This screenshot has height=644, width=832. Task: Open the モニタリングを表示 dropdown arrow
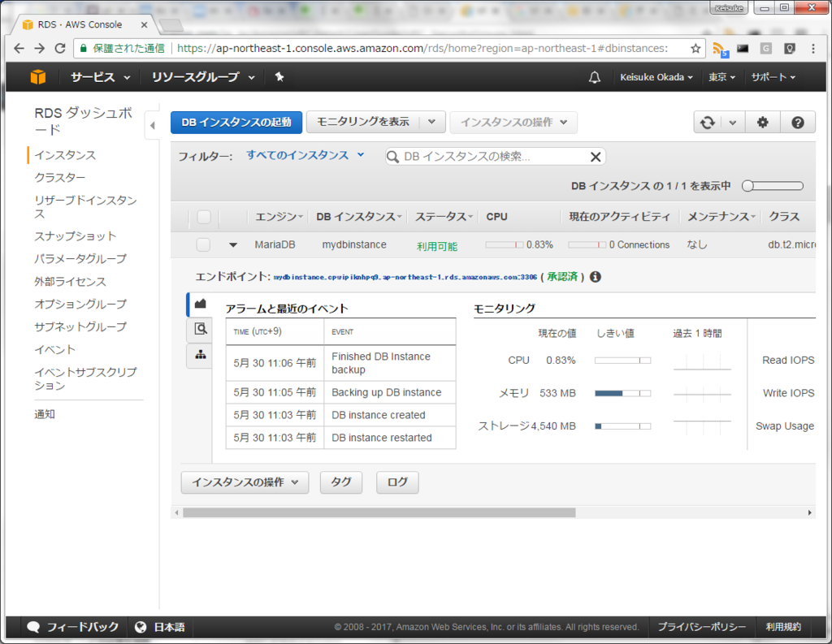click(432, 122)
